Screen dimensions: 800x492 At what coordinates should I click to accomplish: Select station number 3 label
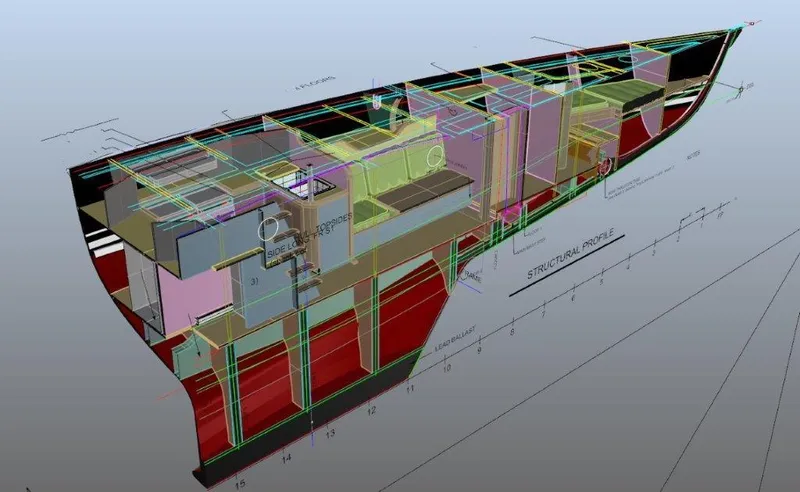(654, 252)
